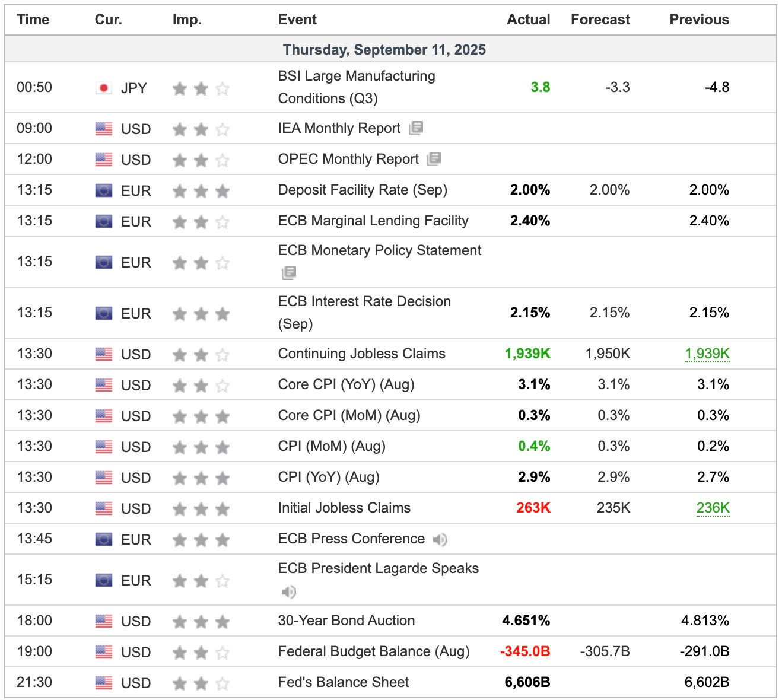Select the Japan flag in the JPY row
The height and width of the screenshot is (700, 782).
tap(104, 88)
